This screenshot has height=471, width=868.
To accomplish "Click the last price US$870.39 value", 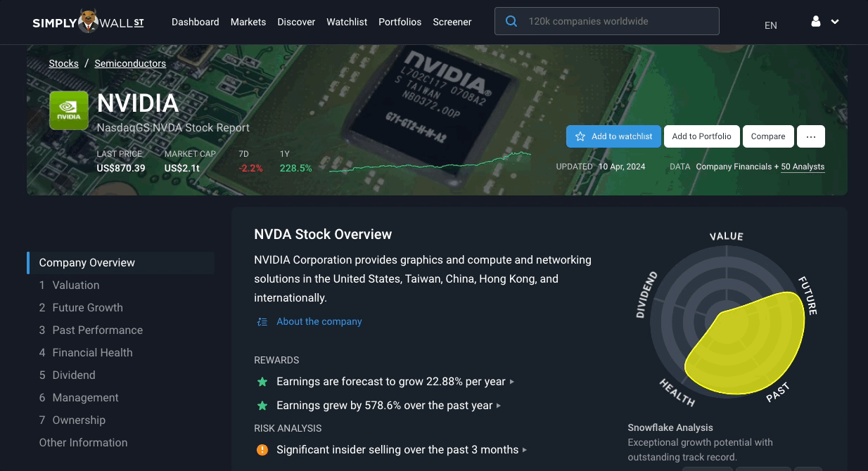I will 121,168.
